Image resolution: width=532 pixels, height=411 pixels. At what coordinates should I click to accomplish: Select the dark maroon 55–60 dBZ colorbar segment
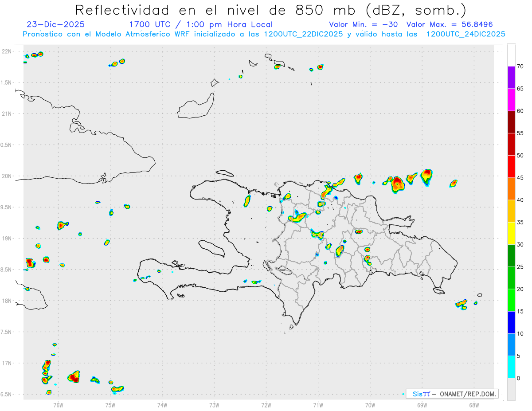[511, 122]
